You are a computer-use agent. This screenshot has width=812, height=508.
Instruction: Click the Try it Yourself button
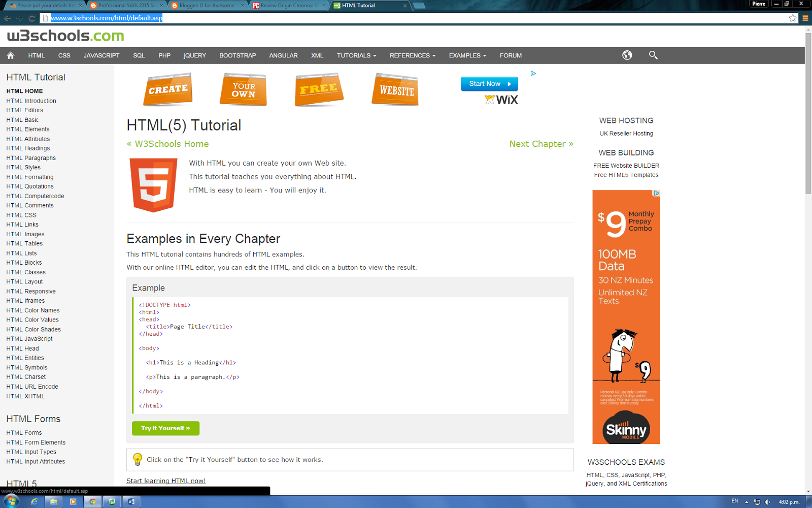165,428
